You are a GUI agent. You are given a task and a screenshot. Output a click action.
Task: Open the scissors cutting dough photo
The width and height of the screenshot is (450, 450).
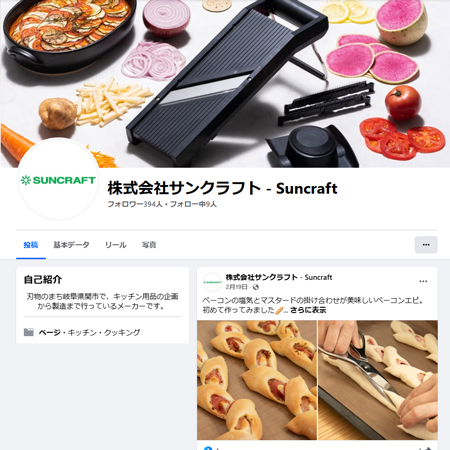coord(378,380)
